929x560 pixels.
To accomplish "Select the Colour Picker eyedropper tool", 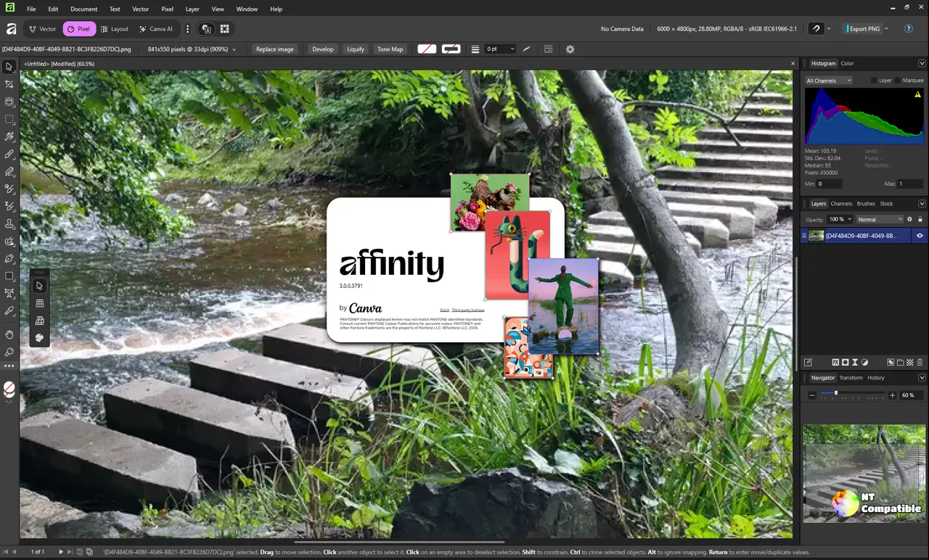I will (x=9, y=310).
